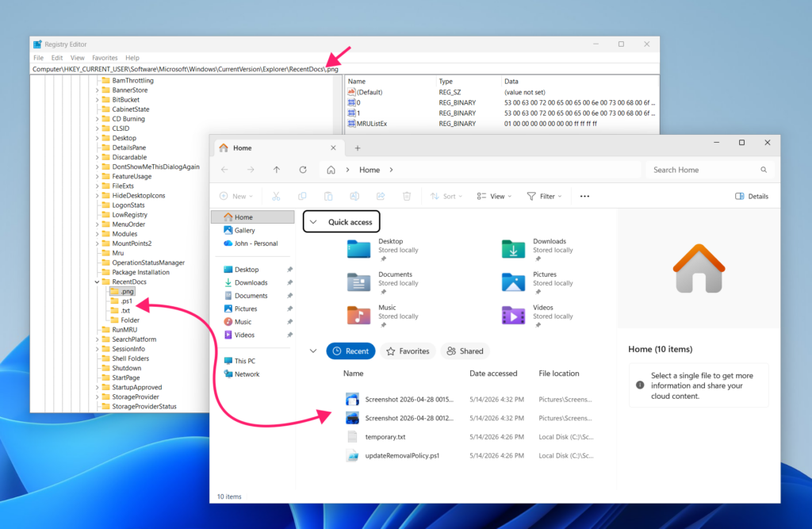Image resolution: width=812 pixels, height=529 pixels.
Task: Unpin Desktop using its sidebar pin icon
Action: [x=290, y=270]
